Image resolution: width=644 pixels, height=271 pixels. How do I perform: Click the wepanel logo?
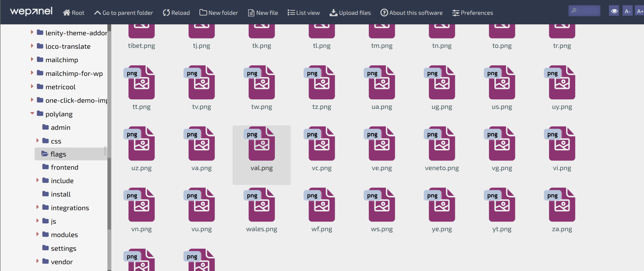(x=31, y=11)
